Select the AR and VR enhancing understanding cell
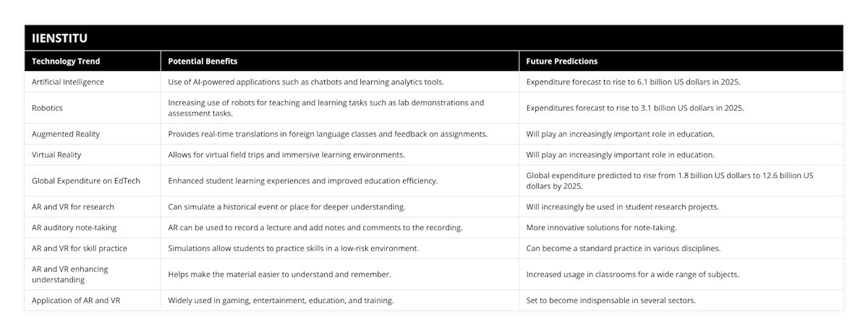The height and width of the screenshot is (335, 868). pos(69,274)
